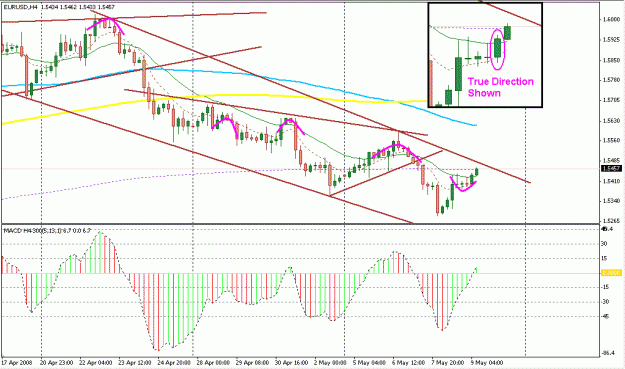
Task: Click the True Direction Shown annotation text
Action: point(500,87)
